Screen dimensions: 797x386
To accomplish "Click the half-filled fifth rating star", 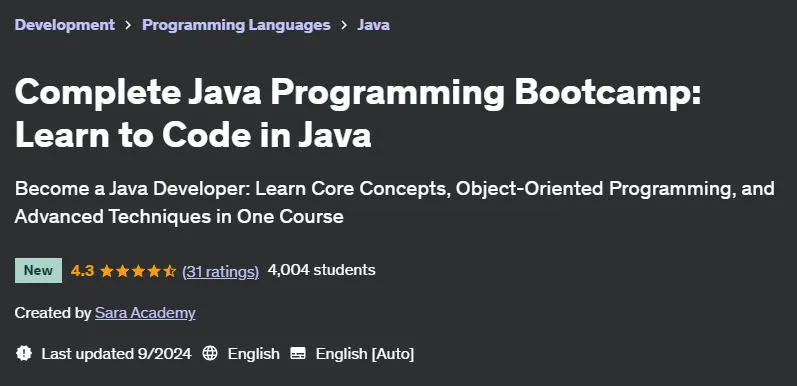I will (x=169, y=271).
